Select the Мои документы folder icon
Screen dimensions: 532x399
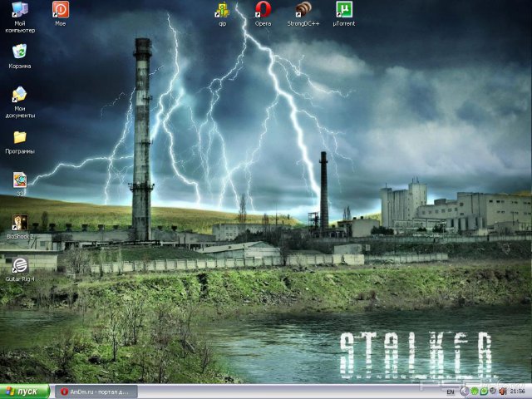tap(20, 96)
